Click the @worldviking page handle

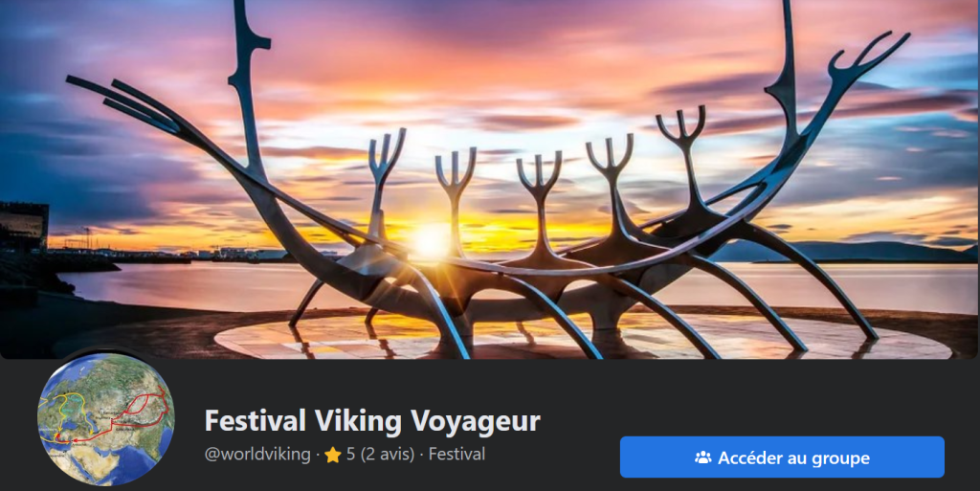257,454
